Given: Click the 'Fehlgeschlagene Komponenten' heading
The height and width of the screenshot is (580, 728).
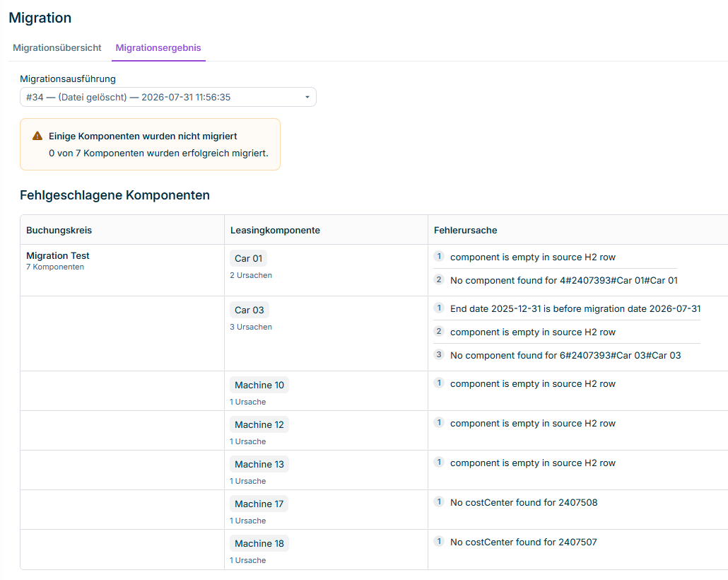Looking at the screenshot, I should (x=115, y=195).
